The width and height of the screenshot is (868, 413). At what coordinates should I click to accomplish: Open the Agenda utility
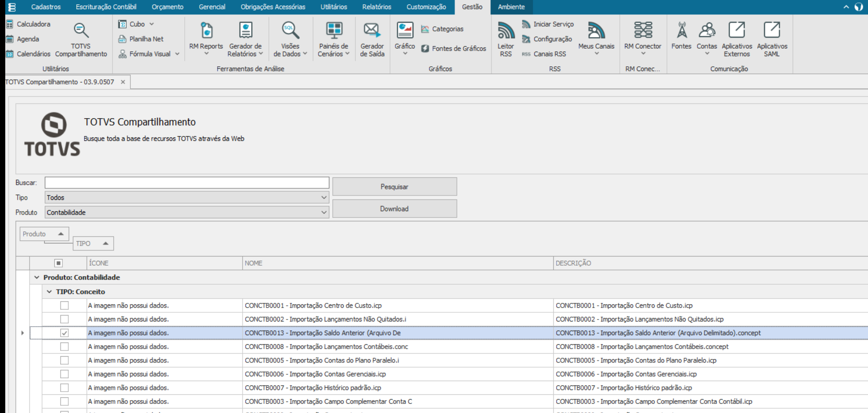coord(22,39)
